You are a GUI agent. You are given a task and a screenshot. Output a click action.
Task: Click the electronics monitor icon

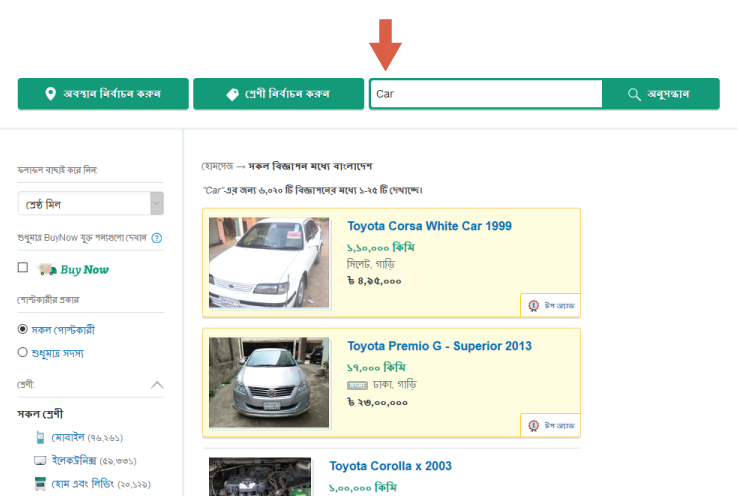click(x=40, y=461)
